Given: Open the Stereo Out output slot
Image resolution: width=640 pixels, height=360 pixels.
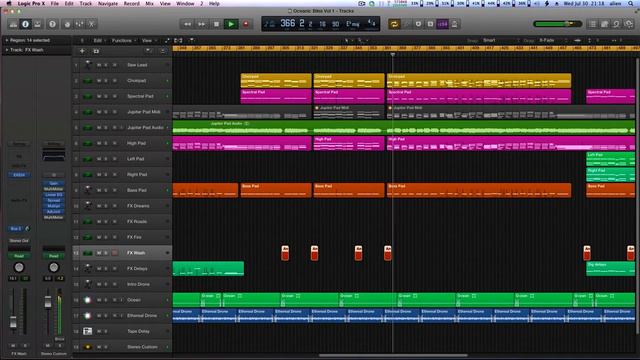Looking at the screenshot, I should [19, 241].
